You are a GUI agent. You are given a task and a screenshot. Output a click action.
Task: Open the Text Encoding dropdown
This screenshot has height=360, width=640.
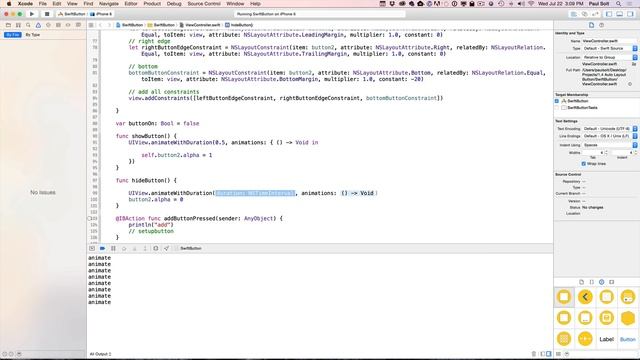click(610, 129)
